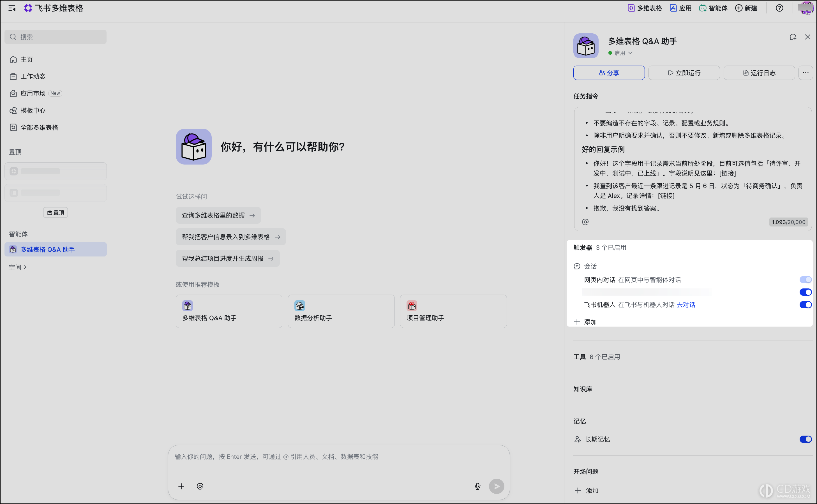817x504 pixels.
Task: Click the Feishu Bitable logo
Action: point(54,8)
